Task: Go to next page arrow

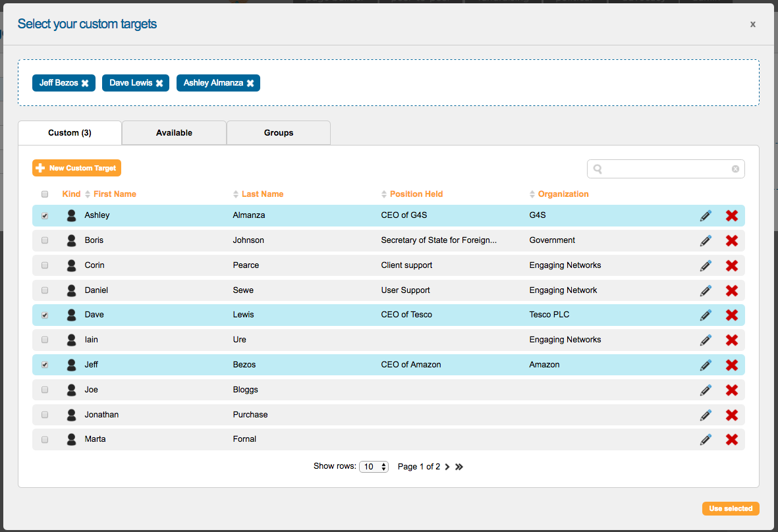Action: pos(447,467)
